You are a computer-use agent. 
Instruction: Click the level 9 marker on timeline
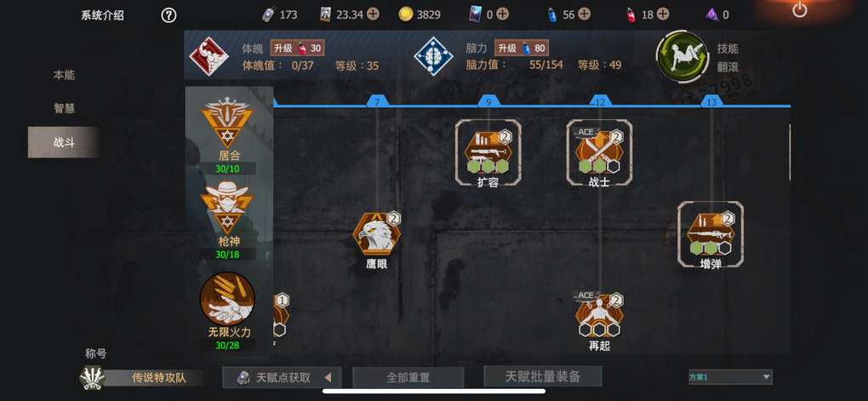pos(488,101)
